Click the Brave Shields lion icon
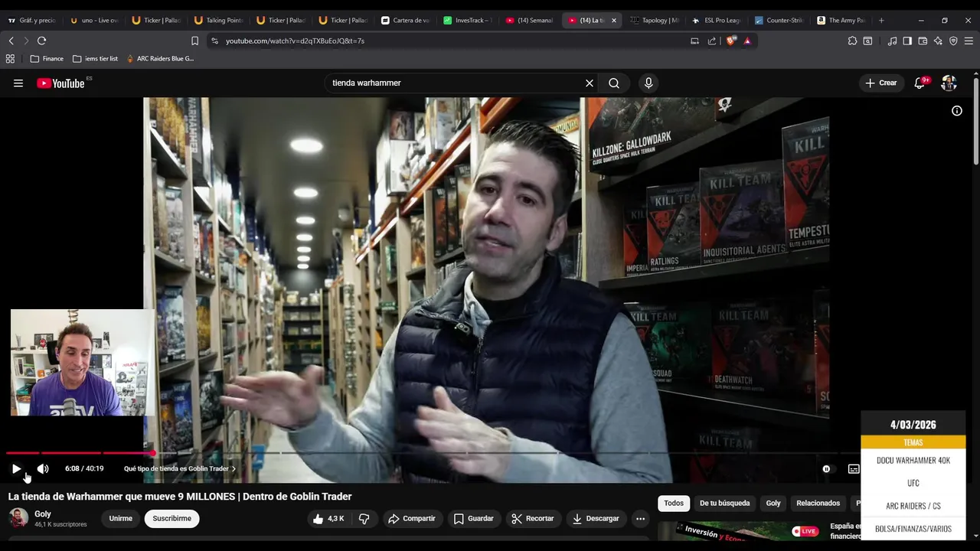Screen dimensions: 980x551 (x=730, y=41)
